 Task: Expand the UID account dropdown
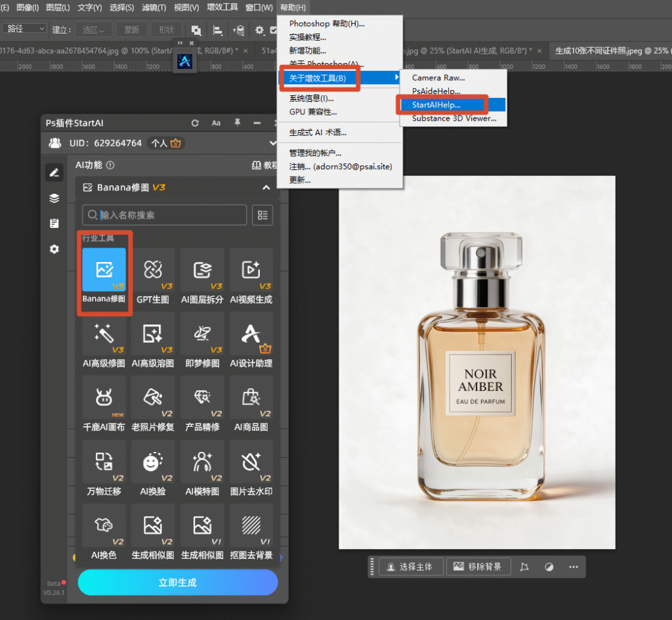pyautogui.click(x=272, y=143)
